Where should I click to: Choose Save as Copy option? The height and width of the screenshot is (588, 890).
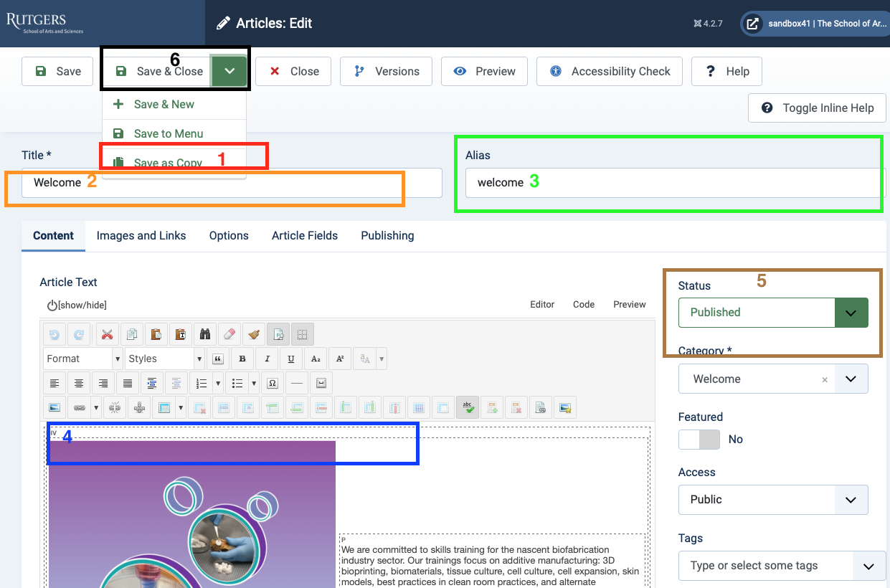[x=174, y=163]
